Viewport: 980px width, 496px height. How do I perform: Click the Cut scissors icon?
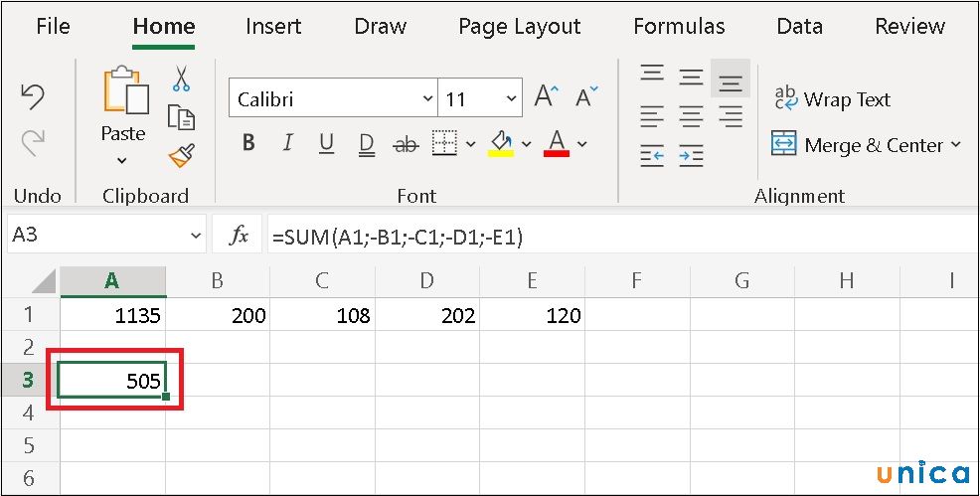pos(181,79)
